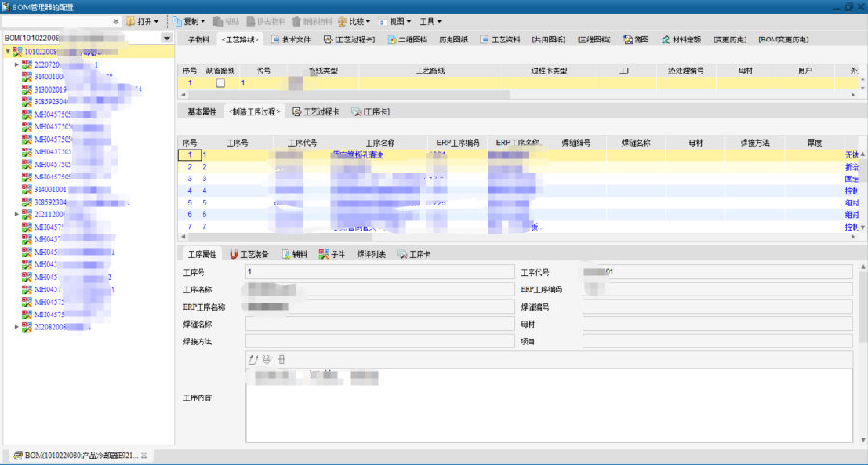
Task: Open the 工具 tools menu
Action: [x=431, y=21]
